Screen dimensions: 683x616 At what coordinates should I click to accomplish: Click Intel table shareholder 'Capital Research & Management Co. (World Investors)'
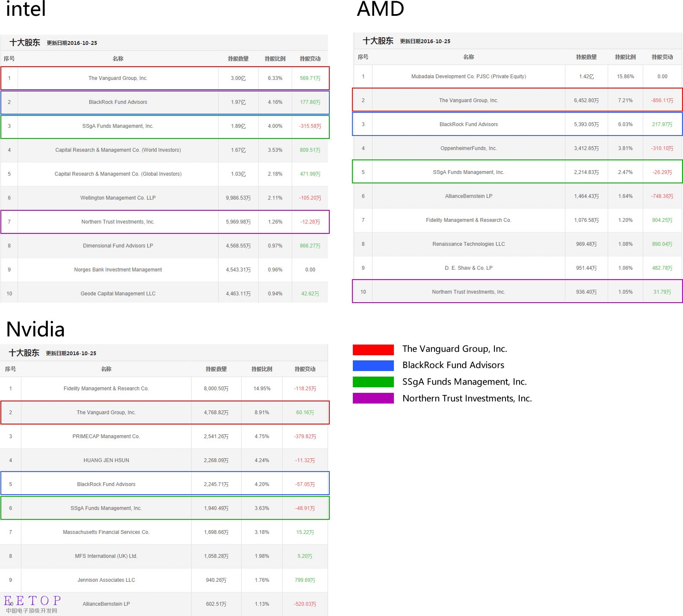pyautogui.click(x=118, y=150)
